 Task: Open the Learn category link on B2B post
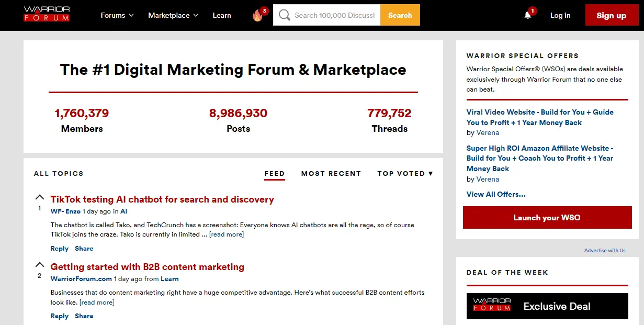click(170, 279)
